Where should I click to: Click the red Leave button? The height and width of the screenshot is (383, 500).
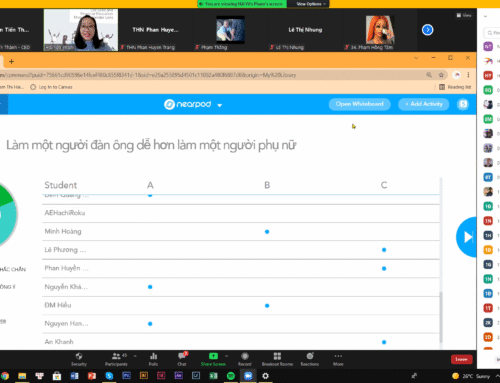[461, 359]
